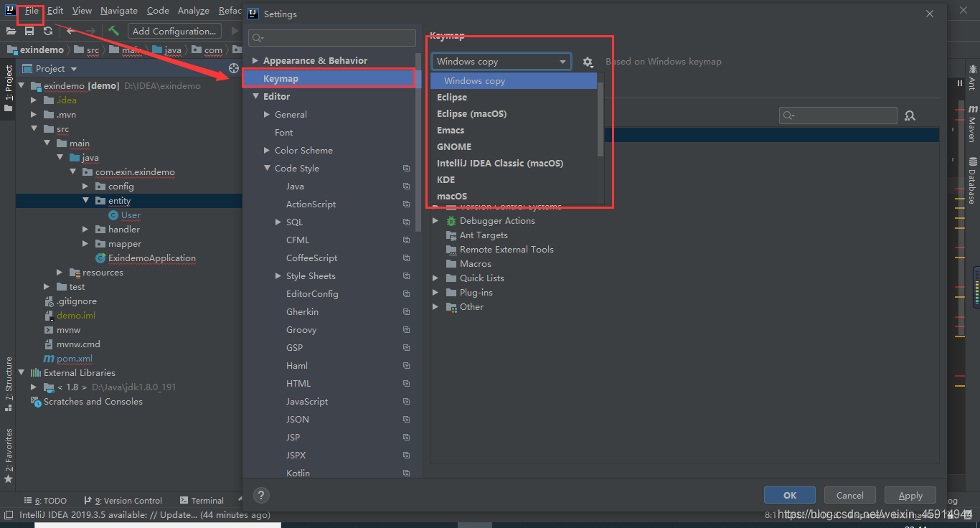The height and width of the screenshot is (528, 980).
Task: Open the Database side tool window
Action: [x=972, y=180]
